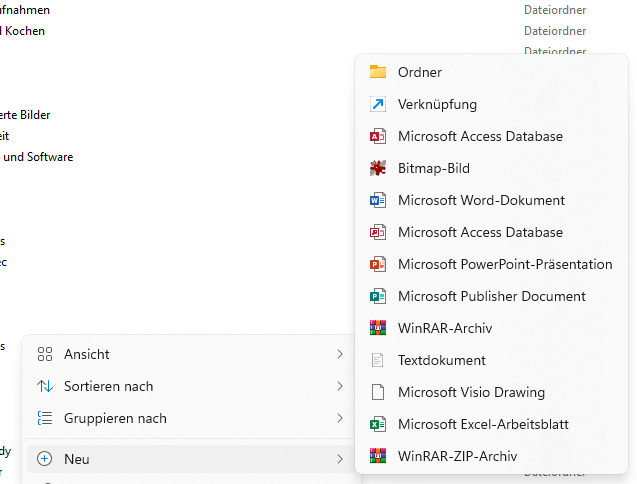Screen dimensions: 637x484
Task: Click the yellow folder icon beside Ordner
Action: click(377, 72)
